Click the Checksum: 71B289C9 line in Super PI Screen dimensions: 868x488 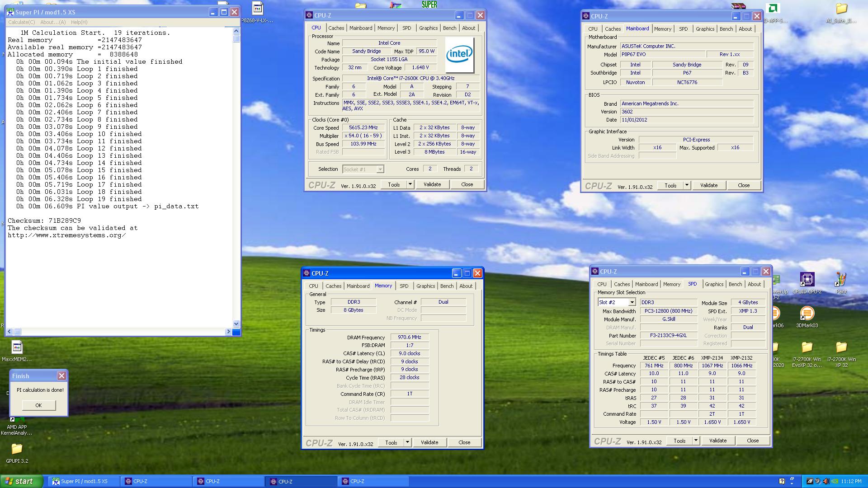[x=44, y=221]
